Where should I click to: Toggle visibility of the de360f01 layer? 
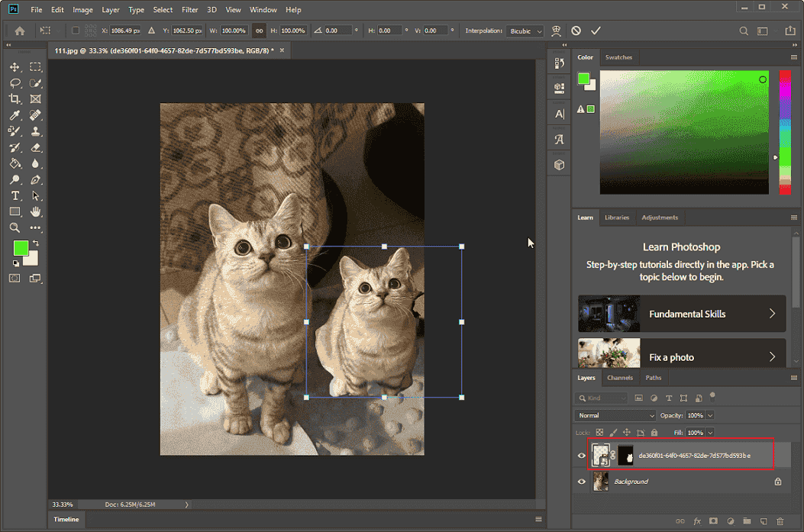point(581,455)
